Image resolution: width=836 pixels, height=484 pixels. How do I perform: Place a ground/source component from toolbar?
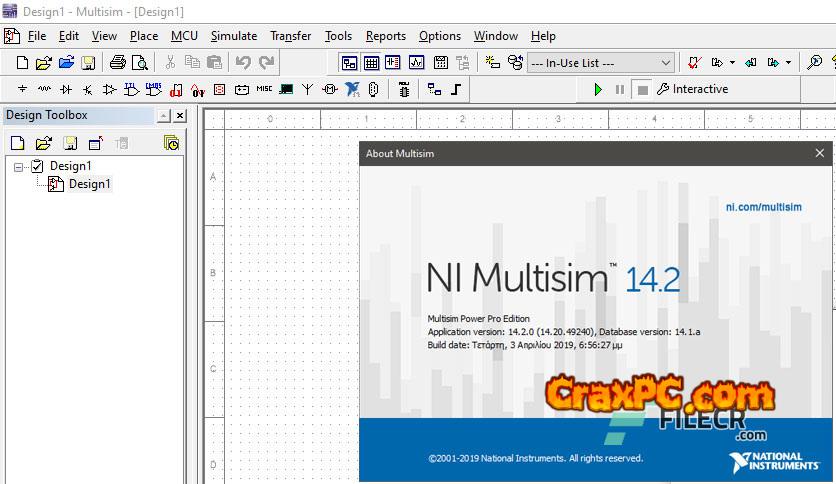click(x=22, y=90)
